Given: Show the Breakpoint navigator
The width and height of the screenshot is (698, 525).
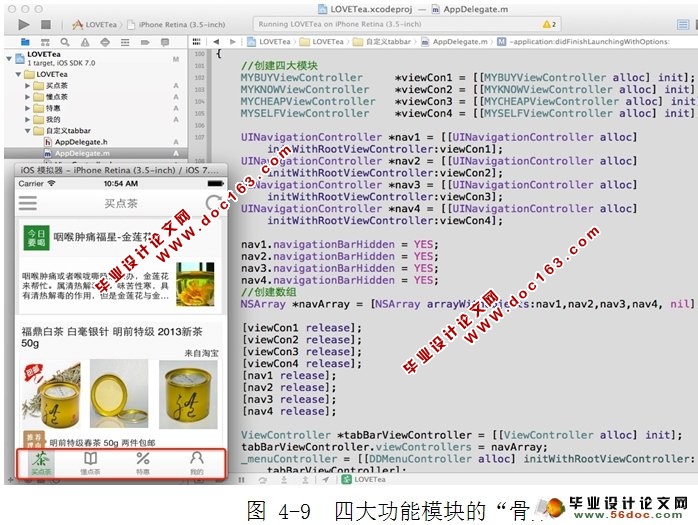Looking at the screenshot, I should (145, 42).
